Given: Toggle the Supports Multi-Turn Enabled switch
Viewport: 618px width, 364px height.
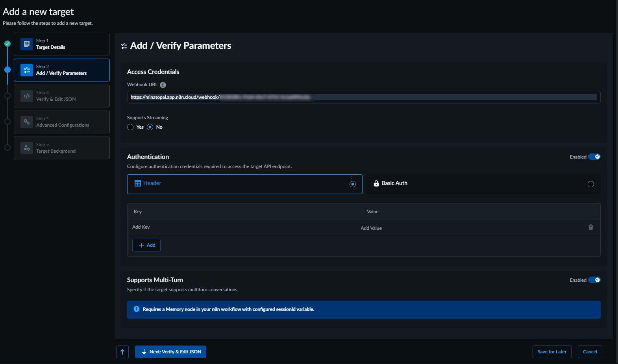Looking at the screenshot, I should point(594,280).
